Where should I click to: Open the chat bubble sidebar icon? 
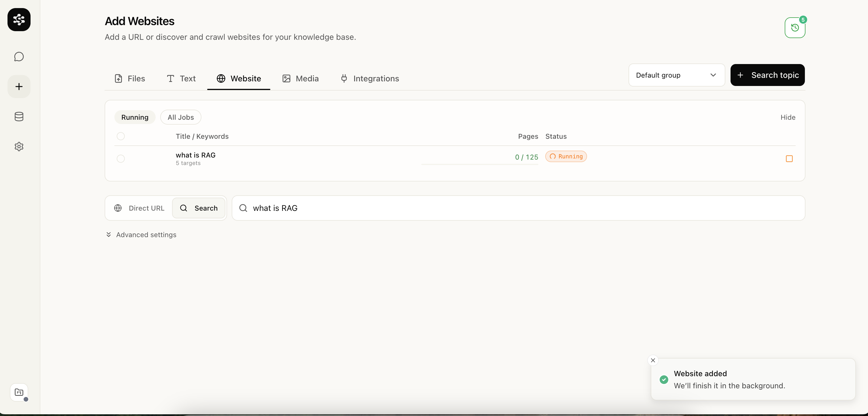pyautogui.click(x=19, y=57)
